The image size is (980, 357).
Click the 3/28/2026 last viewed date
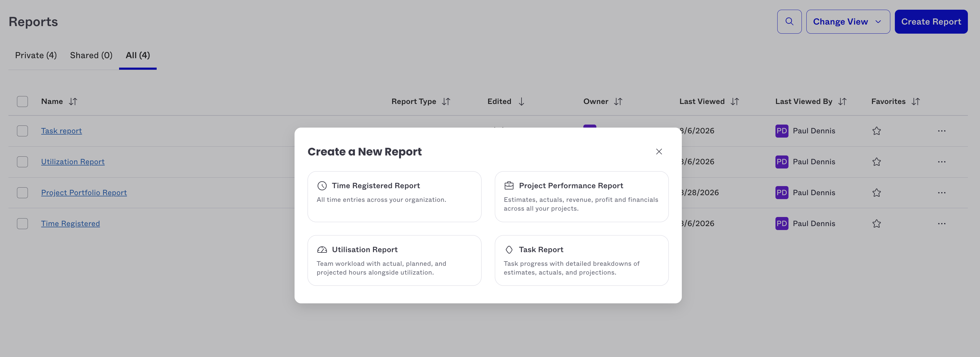click(700, 192)
